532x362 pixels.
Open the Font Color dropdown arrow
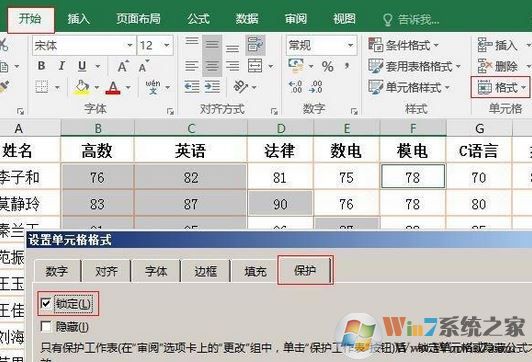point(128,88)
